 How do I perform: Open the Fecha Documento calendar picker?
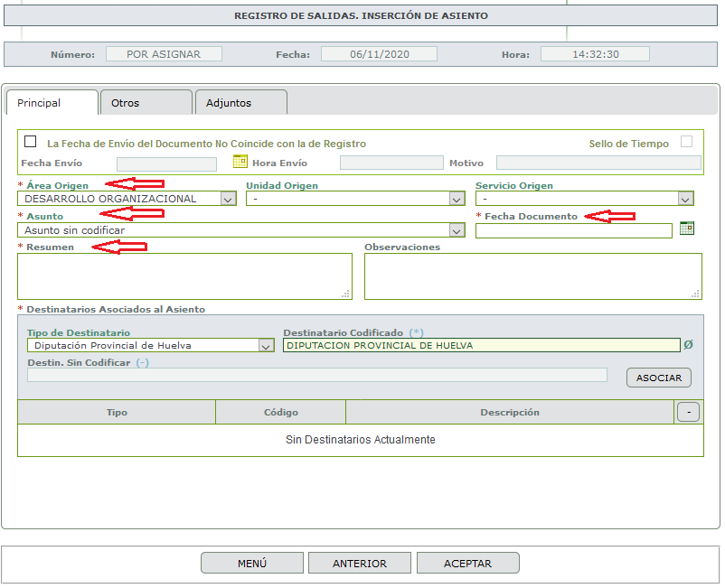(687, 229)
